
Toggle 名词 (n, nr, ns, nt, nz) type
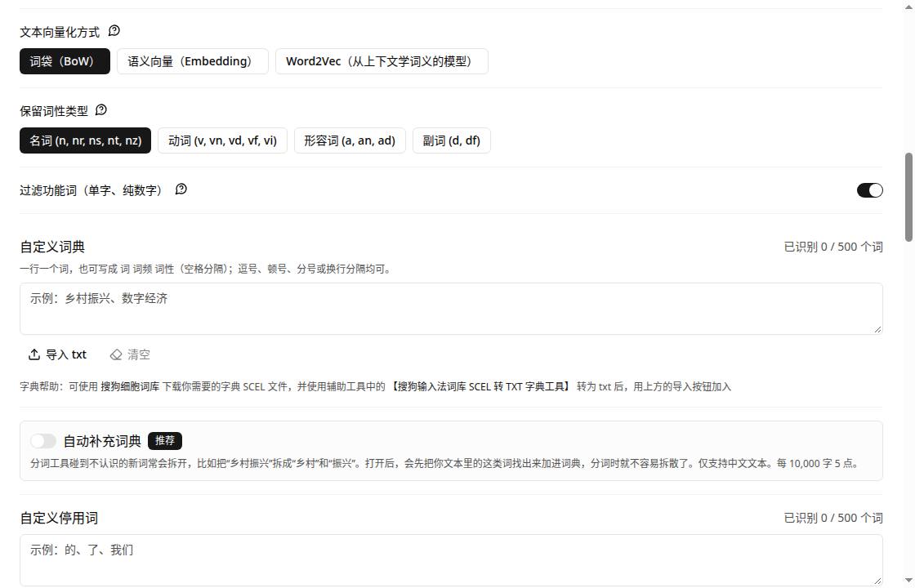tap(85, 140)
